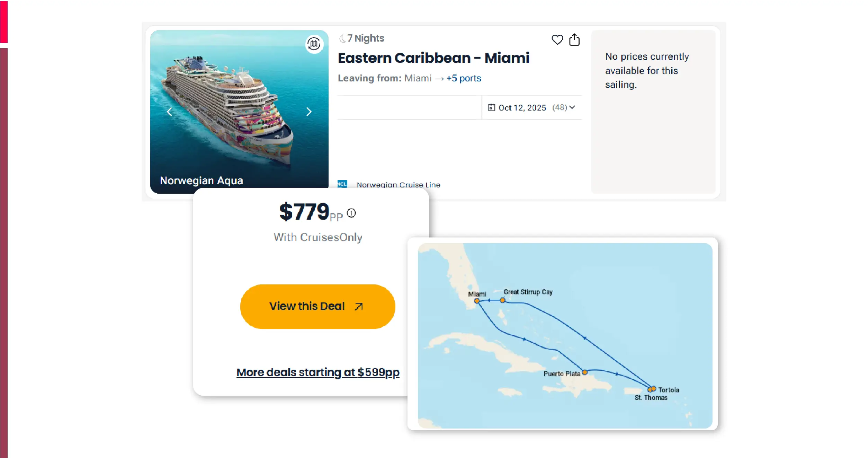Expand the Oct 12, 2025 sailing date dropdown
Viewport: 868px width, 458px height.
(572, 107)
